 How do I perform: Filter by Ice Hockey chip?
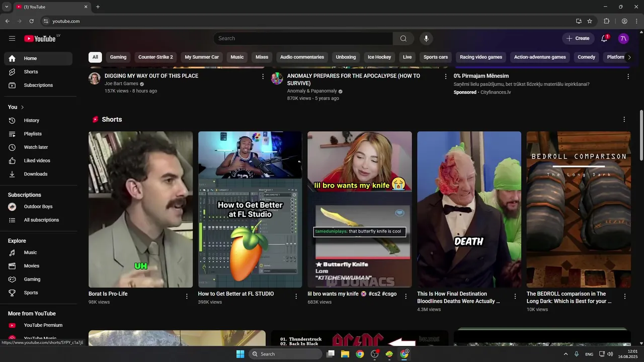(379, 57)
